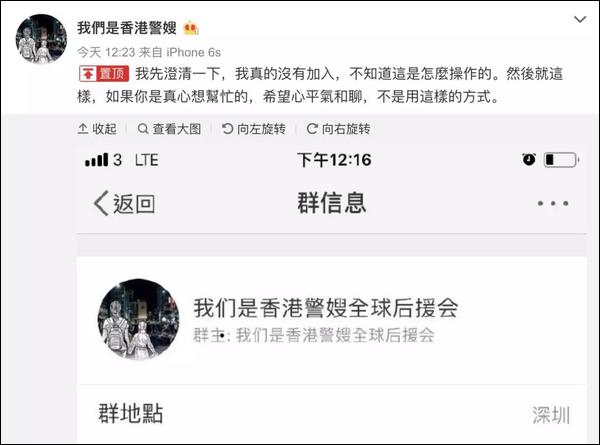Screen dimensions: 600x445
Task: Click the group's round avatar image
Action: [x=139, y=319]
